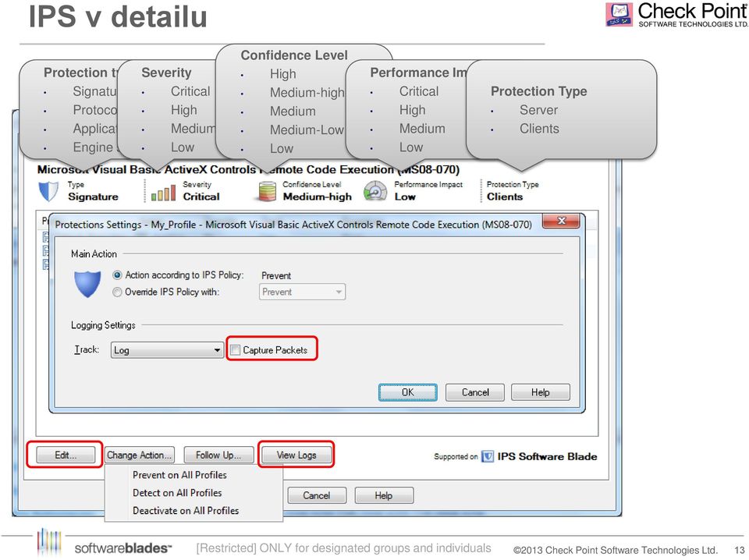
Task: Click the IPS Software Blade shield icon
Action: 487,456
